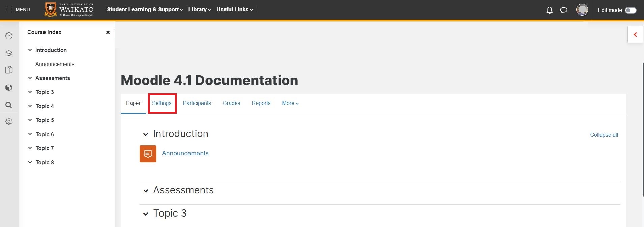Screen dimensions: 644x227
Task: Open the user profile avatar menu
Action: point(582,10)
